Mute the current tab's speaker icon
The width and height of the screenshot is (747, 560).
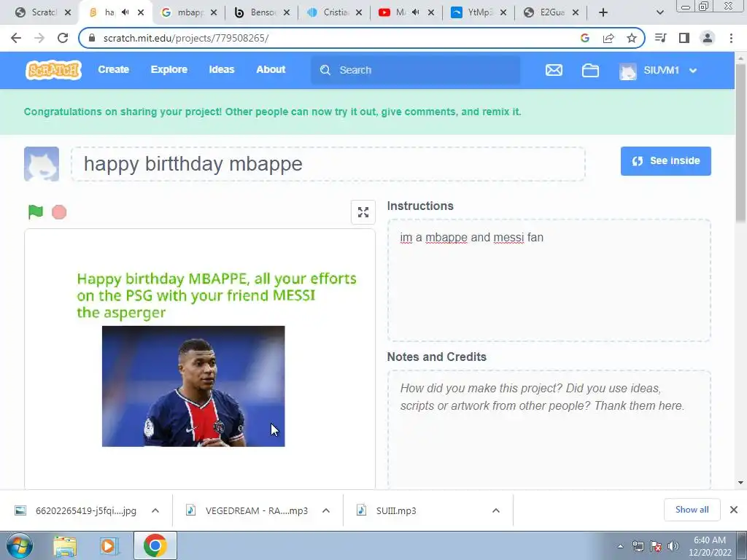[125, 12]
